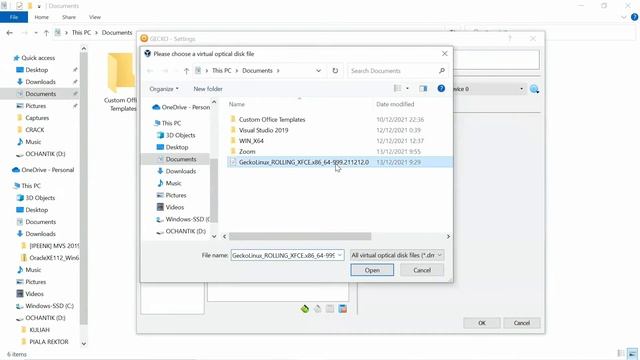Select Music in dialog navigation tree

tap(169, 183)
